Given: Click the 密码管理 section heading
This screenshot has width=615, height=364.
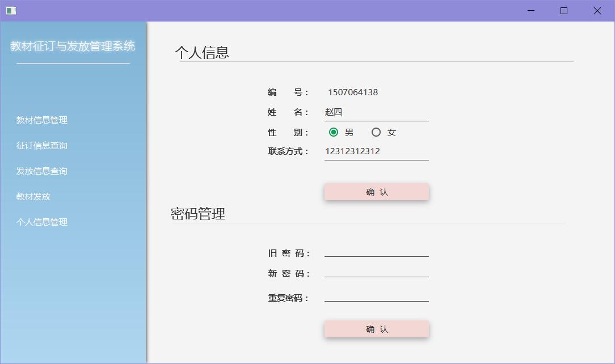Looking at the screenshot, I should [198, 214].
